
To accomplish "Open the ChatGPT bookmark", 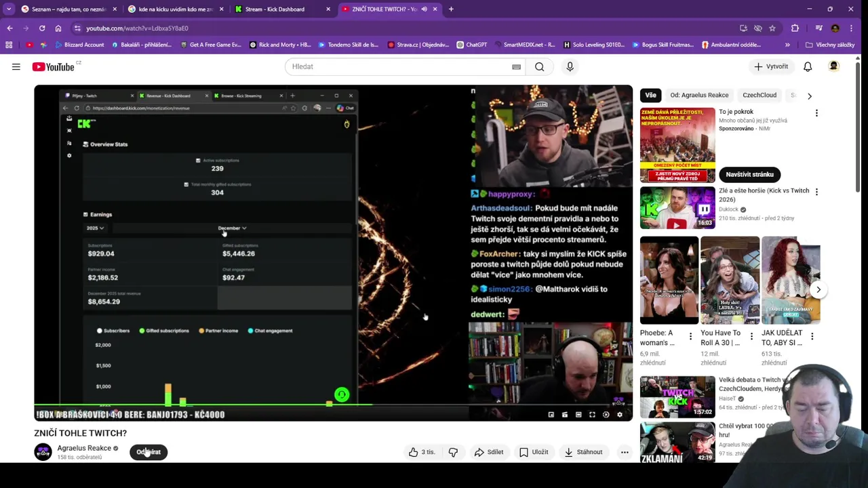I will coord(472,45).
